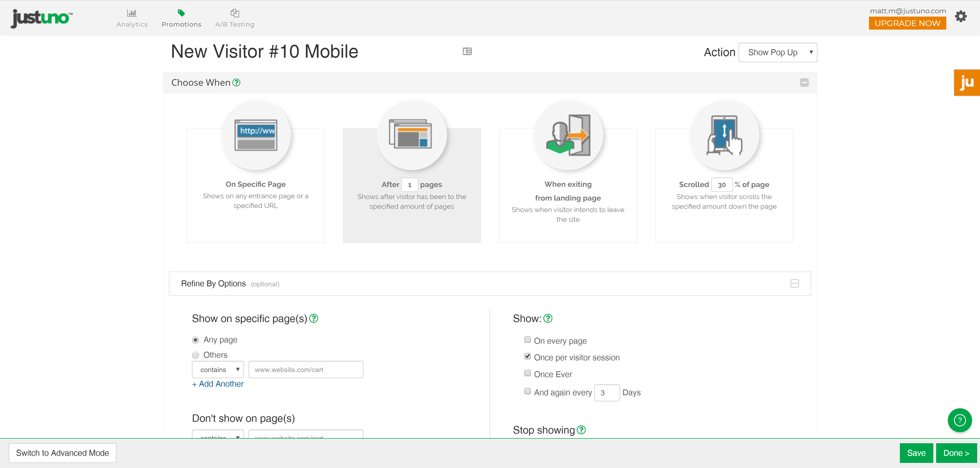Screen dimensions: 980x468
Task: Click the card icon beside promotion title
Action: pyautogui.click(x=467, y=51)
